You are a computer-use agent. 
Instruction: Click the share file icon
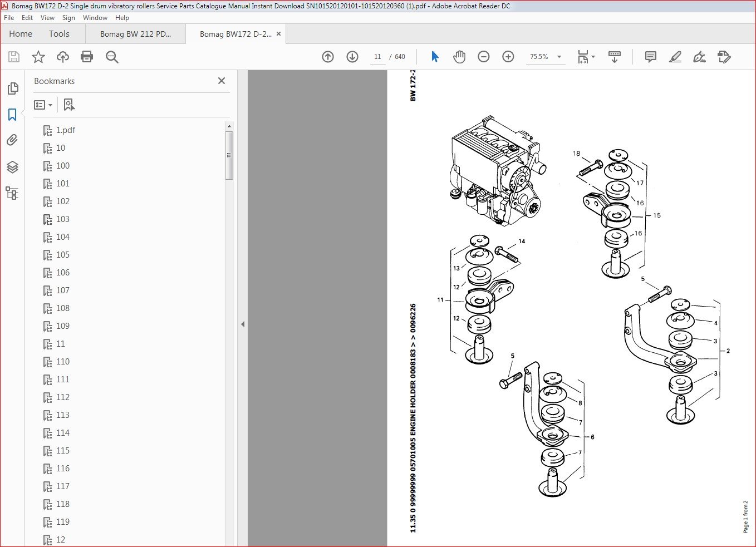coord(724,57)
